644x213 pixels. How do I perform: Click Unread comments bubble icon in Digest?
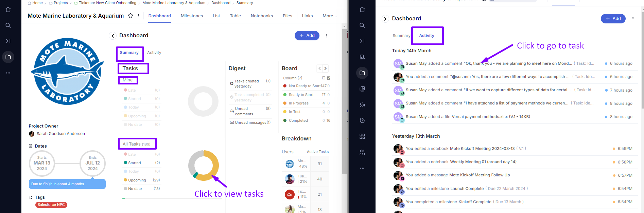point(232,111)
